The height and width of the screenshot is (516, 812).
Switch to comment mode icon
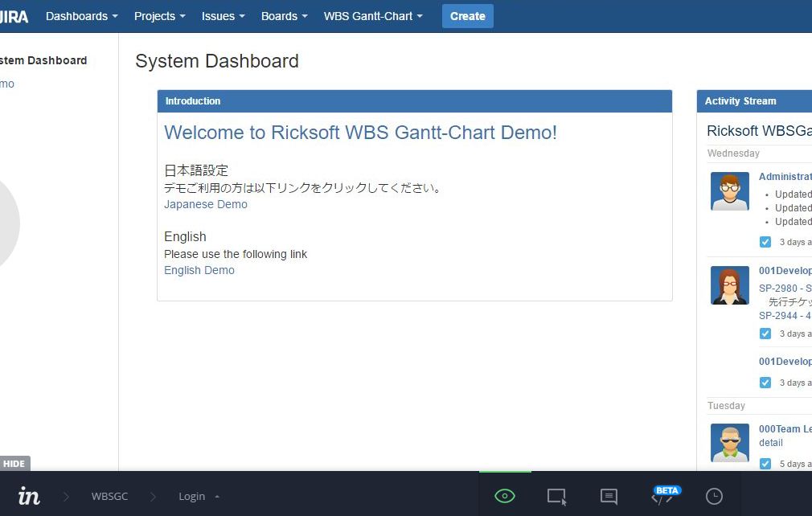click(x=609, y=497)
